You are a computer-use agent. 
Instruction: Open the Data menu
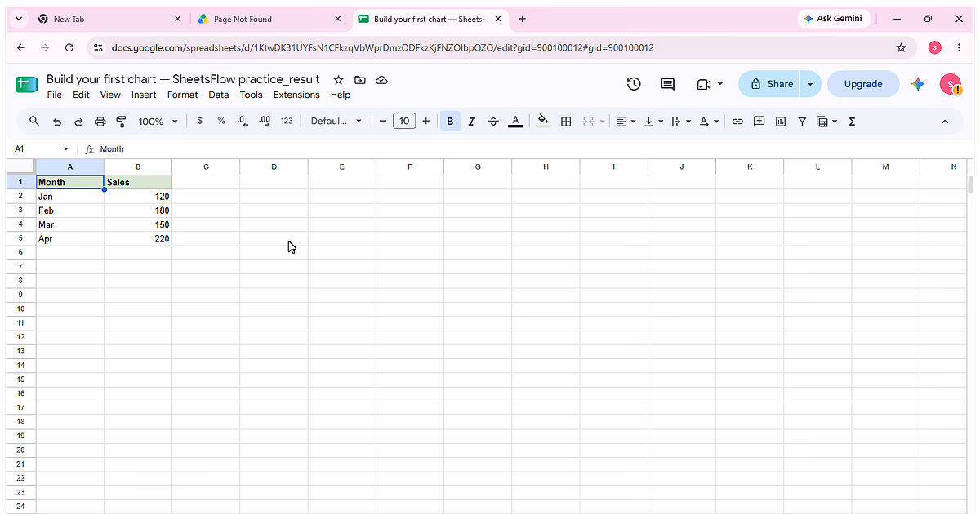pos(219,95)
